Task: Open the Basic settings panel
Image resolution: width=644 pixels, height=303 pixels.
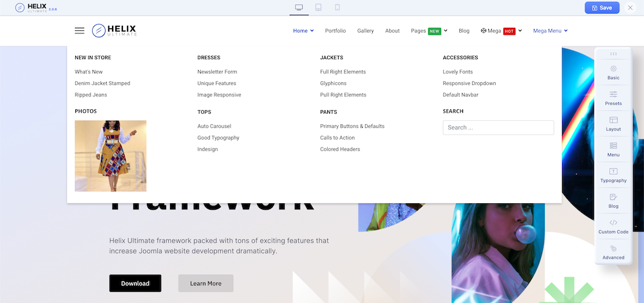Action: [613, 72]
